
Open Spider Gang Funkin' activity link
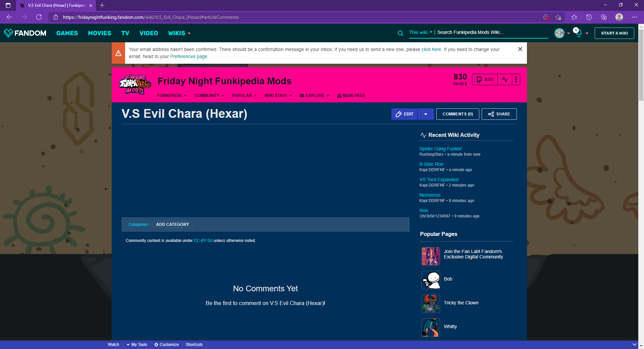pos(440,149)
